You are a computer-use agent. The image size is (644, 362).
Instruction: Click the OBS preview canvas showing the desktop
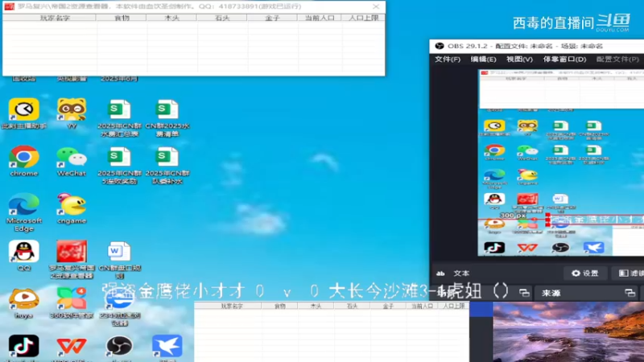[561, 162]
